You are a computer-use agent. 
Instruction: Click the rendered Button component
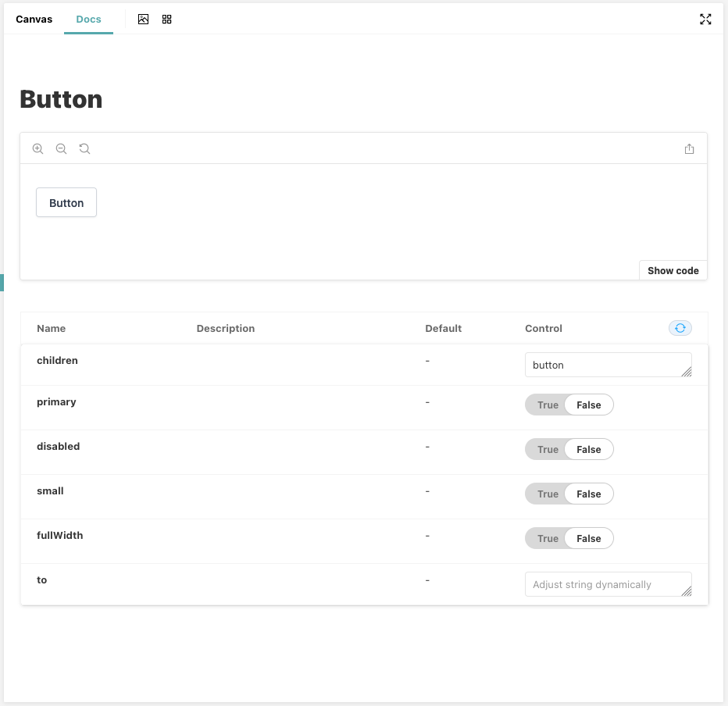coord(66,202)
